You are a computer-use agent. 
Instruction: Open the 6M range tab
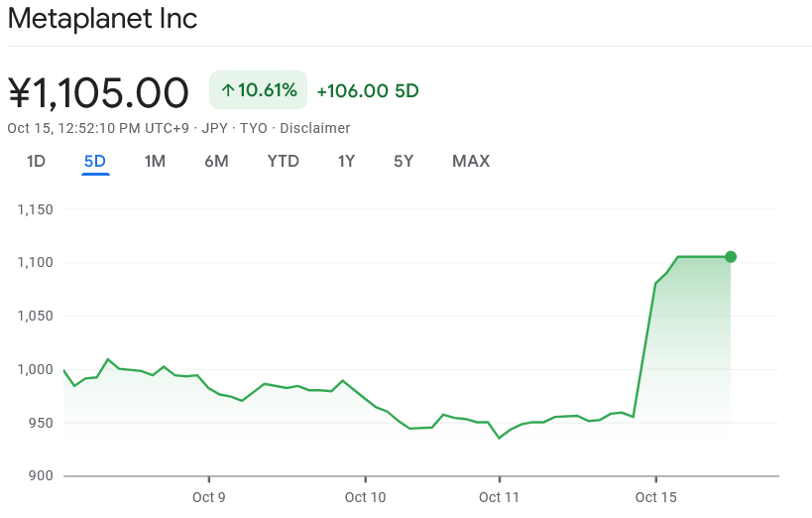[x=216, y=161]
